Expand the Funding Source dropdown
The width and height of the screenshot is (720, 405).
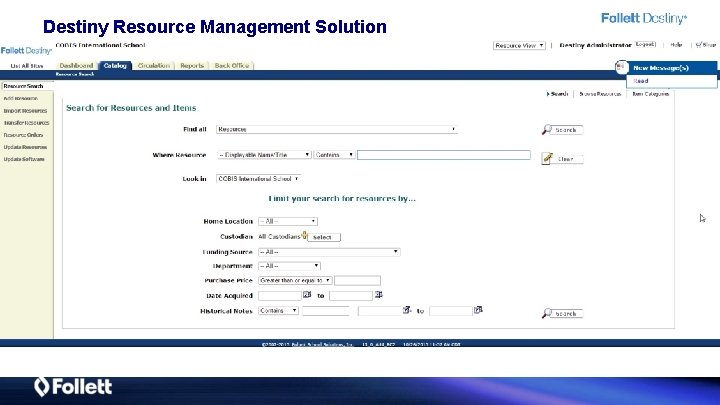coord(329,252)
